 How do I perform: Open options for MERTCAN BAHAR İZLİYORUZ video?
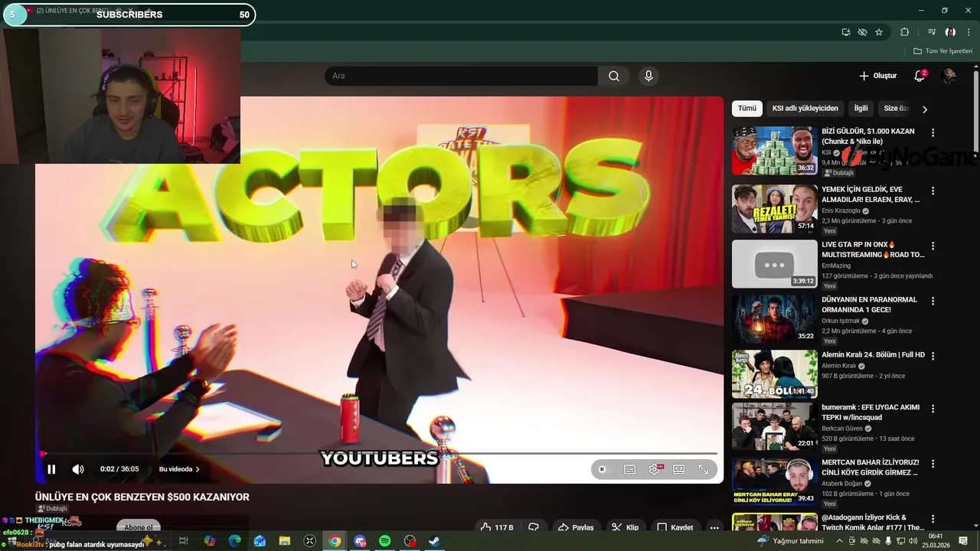pos(933,464)
